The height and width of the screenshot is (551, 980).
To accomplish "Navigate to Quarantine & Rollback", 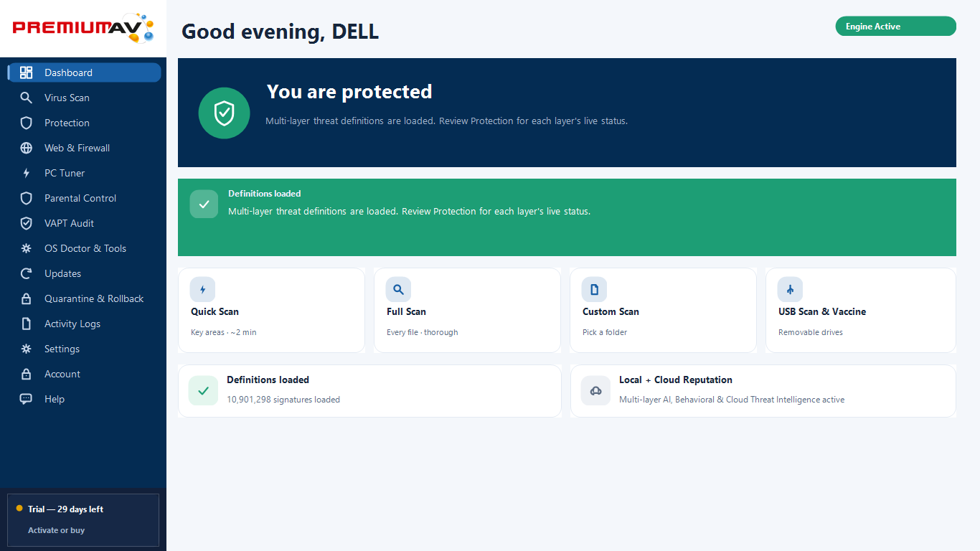I will point(84,298).
